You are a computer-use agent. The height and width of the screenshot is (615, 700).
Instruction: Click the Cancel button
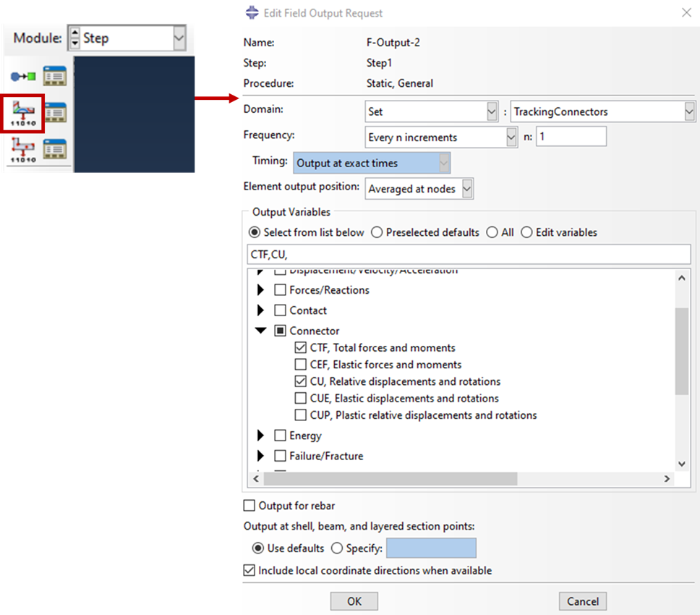pos(583,601)
